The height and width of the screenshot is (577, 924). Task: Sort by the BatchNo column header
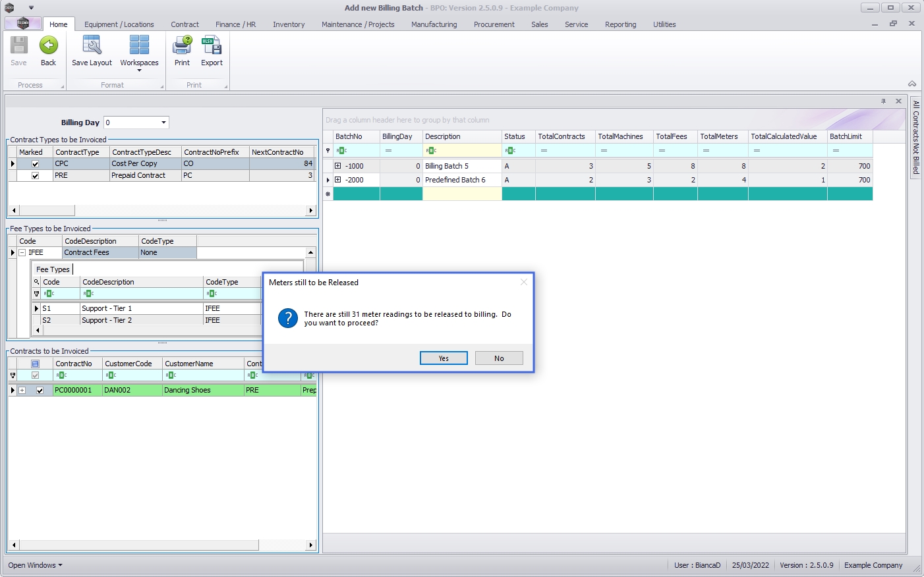click(357, 136)
